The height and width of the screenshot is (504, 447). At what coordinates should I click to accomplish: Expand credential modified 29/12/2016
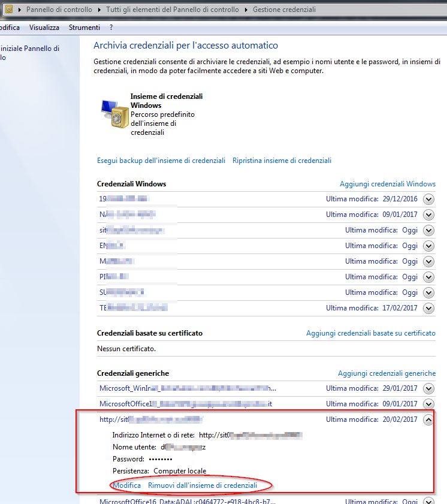(428, 200)
